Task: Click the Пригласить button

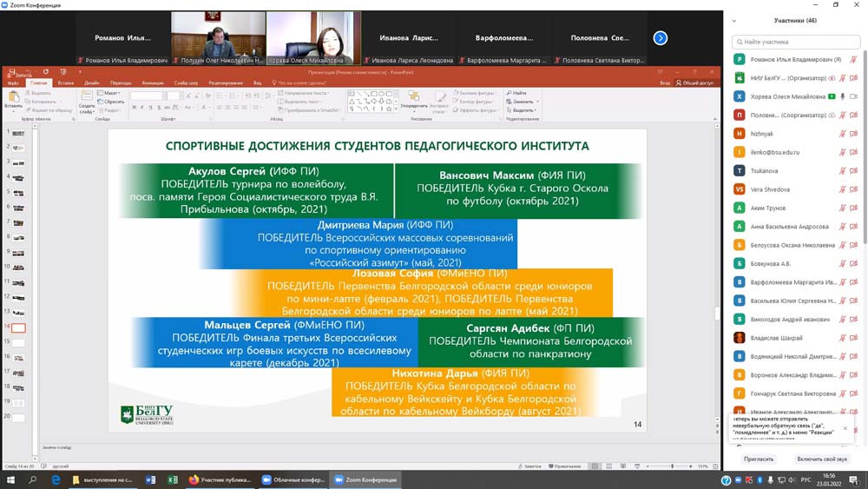Action: pos(759,459)
